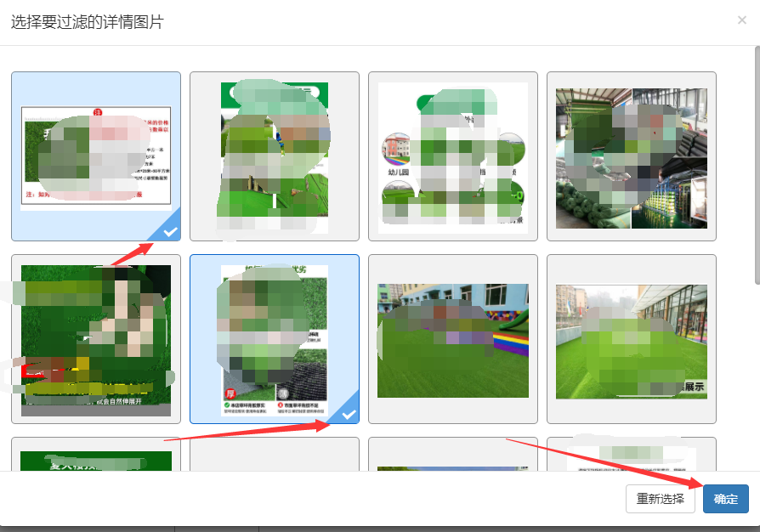The width and height of the screenshot is (760, 532).
Task: Select the 幼儿园 circular photos image
Action: click(452, 156)
